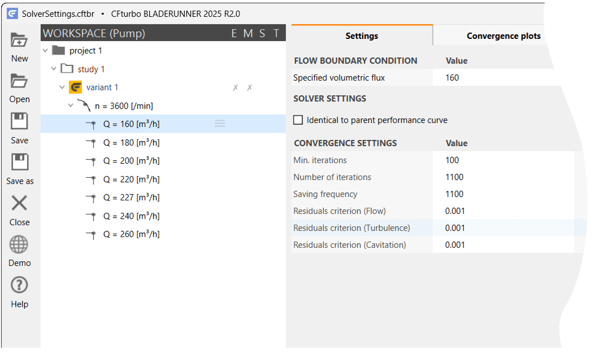
Task: Open Help via the question mark icon
Action: coord(19,285)
